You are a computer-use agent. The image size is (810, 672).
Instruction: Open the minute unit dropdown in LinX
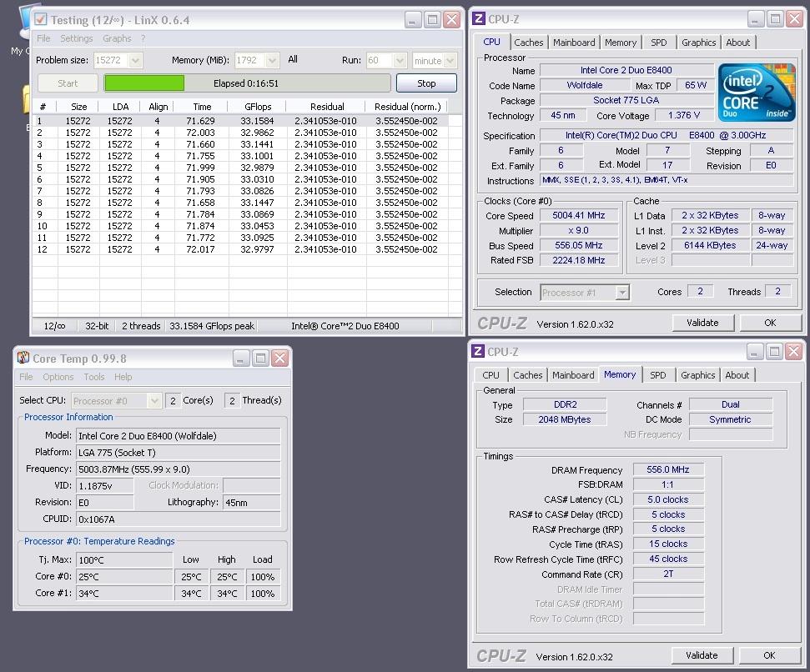(x=450, y=60)
